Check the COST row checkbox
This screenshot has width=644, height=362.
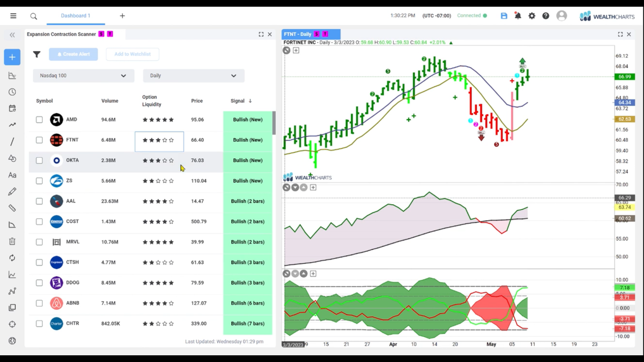tap(39, 222)
